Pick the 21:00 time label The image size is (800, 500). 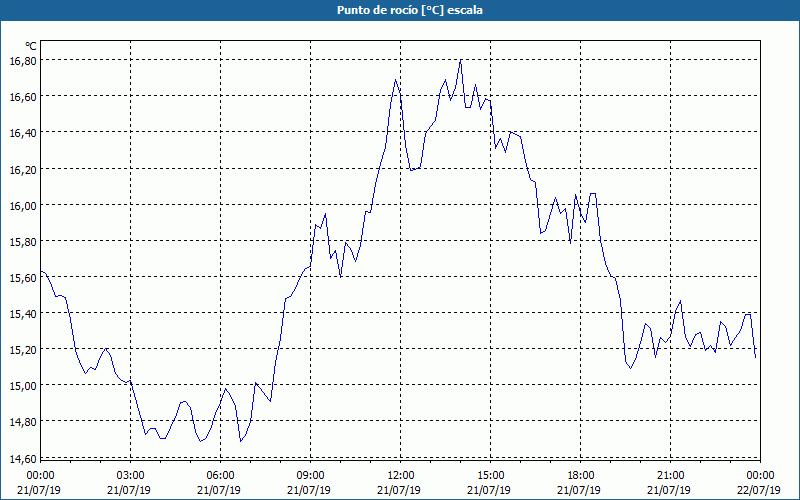(670, 476)
